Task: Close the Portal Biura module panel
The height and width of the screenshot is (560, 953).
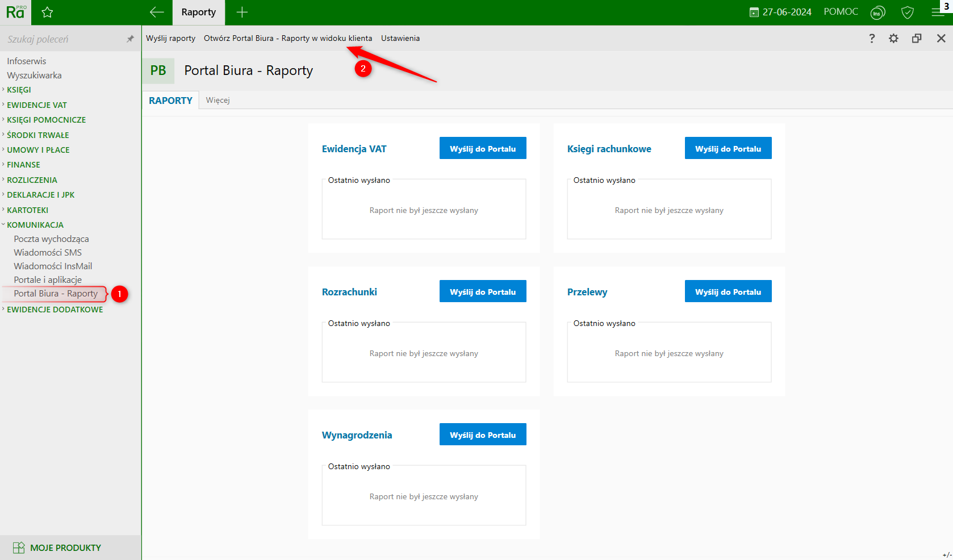Action: (941, 38)
